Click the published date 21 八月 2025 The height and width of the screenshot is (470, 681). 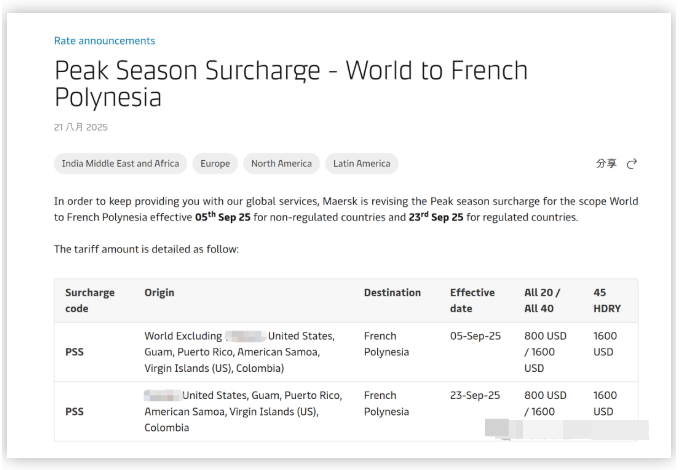click(x=81, y=127)
